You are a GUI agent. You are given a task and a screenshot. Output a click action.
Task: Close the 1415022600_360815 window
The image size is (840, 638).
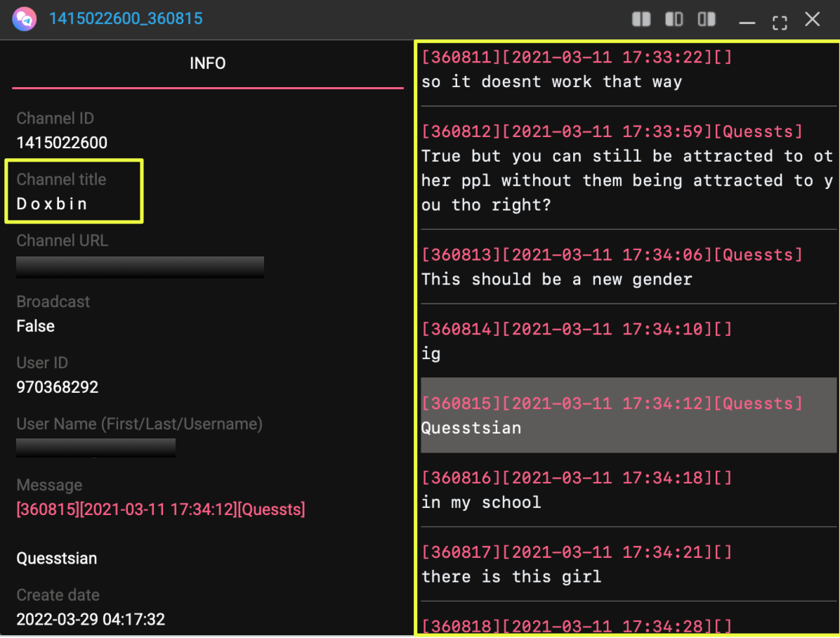click(813, 20)
